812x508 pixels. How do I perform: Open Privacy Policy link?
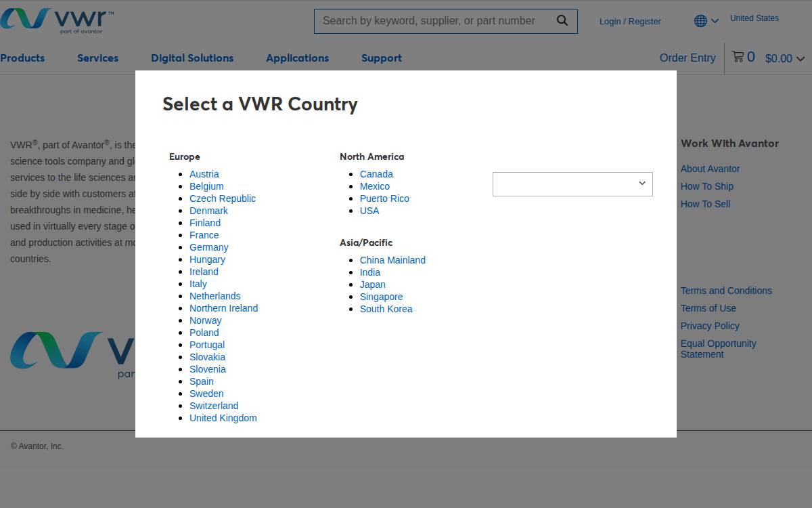tap(710, 326)
